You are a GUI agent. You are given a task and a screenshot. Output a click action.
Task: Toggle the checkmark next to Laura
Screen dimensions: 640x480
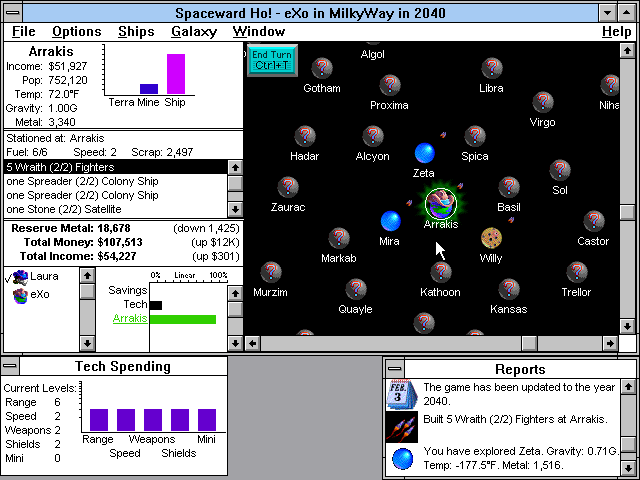click(x=9, y=276)
